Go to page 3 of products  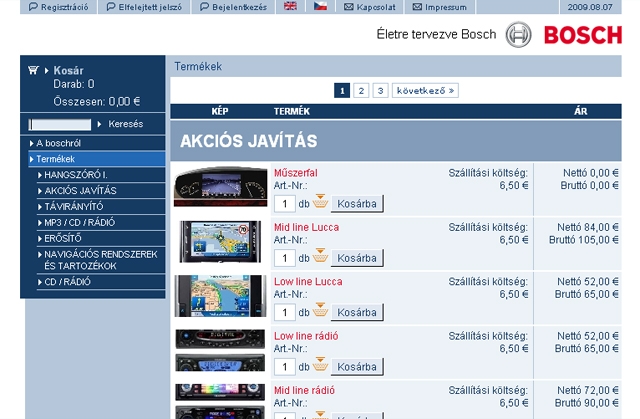pos(380,91)
